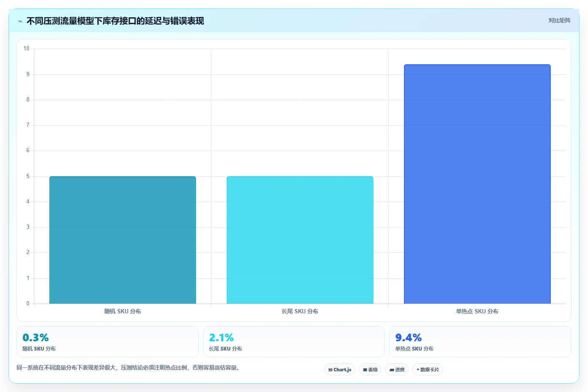Click the y-axis tick label 0
Image resolution: width=588 pixels, height=392 pixels.
pyautogui.click(x=28, y=304)
